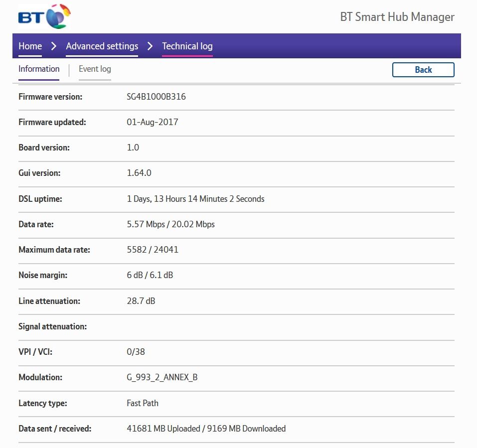This screenshot has width=477, height=448.
Task: Click the Board version label
Action: tap(44, 148)
